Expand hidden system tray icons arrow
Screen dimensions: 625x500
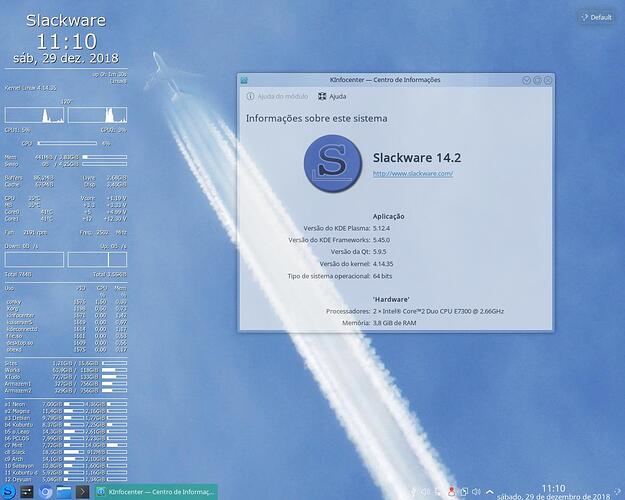coord(490,492)
